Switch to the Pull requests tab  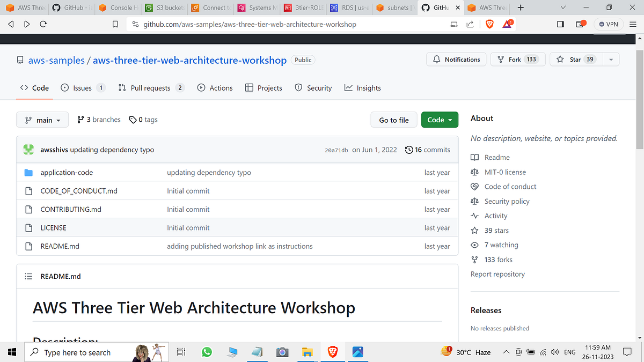click(x=151, y=87)
